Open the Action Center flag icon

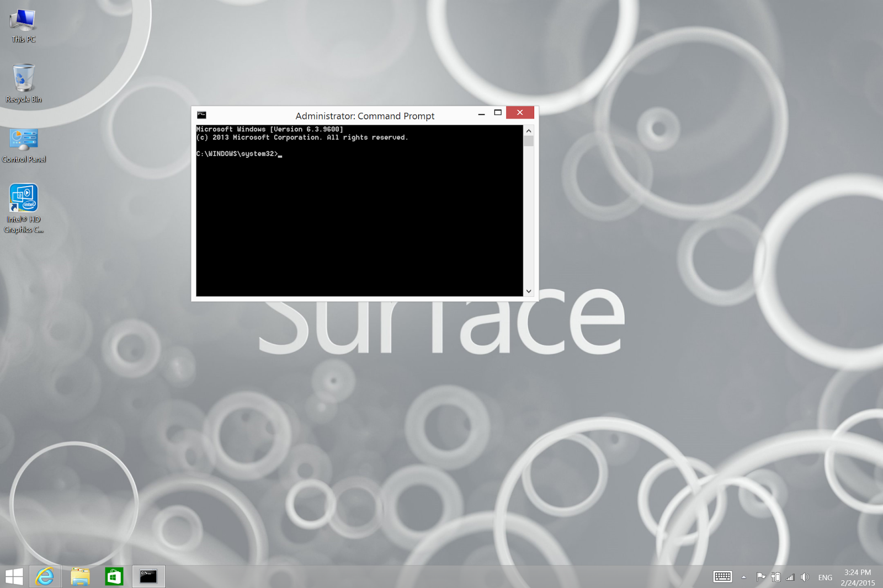pos(760,577)
